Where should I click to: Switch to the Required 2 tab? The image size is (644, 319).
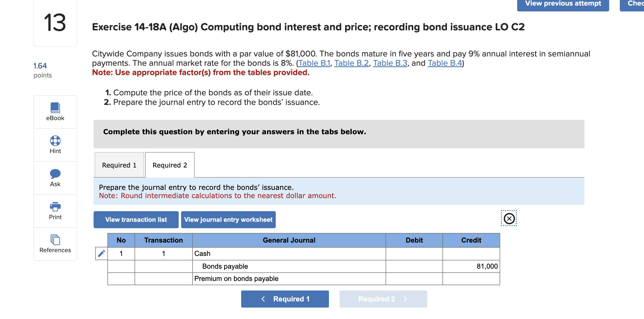[170, 165]
